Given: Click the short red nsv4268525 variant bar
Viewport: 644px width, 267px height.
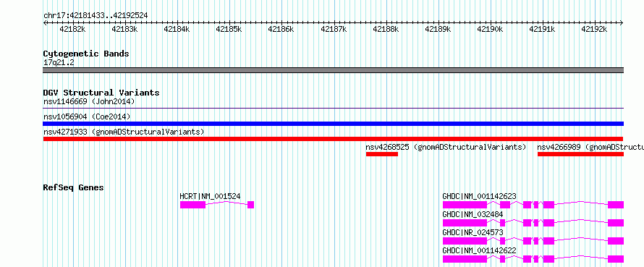Looking at the screenshot, I should tap(382, 154).
